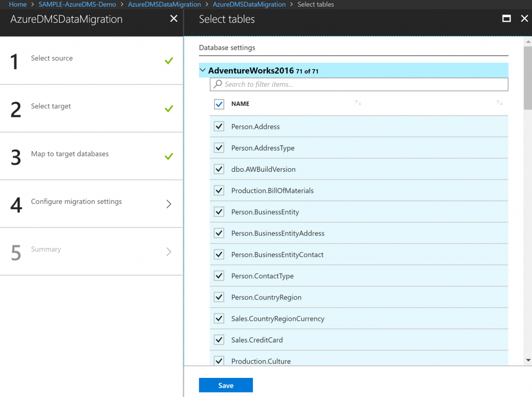Click the green checkmark beside Select target
This screenshot has height=397, width=532.
pyautogui.click(x=169, y=109)
